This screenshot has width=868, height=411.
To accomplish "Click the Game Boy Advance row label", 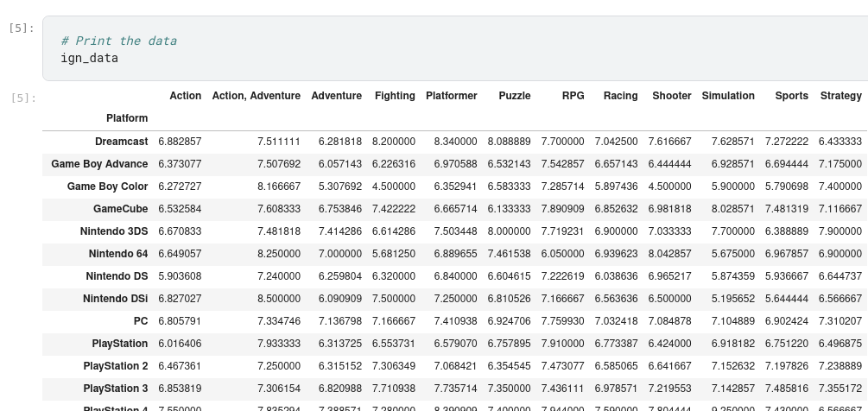I will [x=99, y=164].
